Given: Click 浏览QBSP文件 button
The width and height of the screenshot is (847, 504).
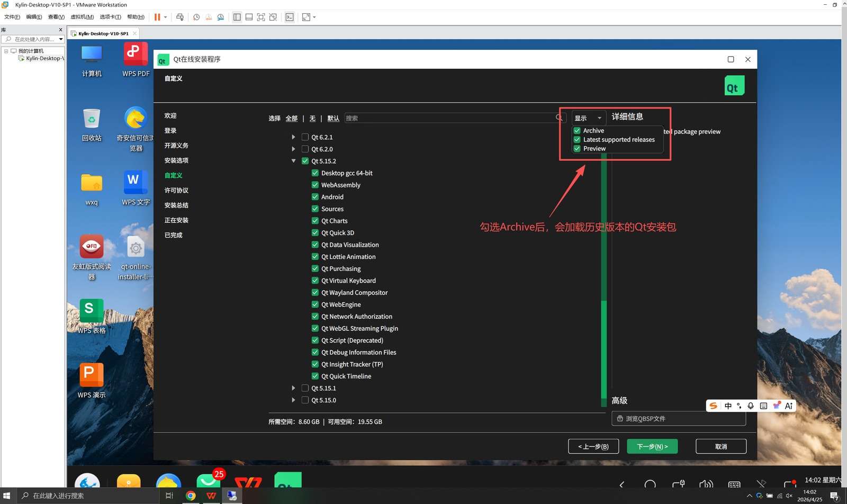Looking at the screenshot, I should (x=679, y=418).
